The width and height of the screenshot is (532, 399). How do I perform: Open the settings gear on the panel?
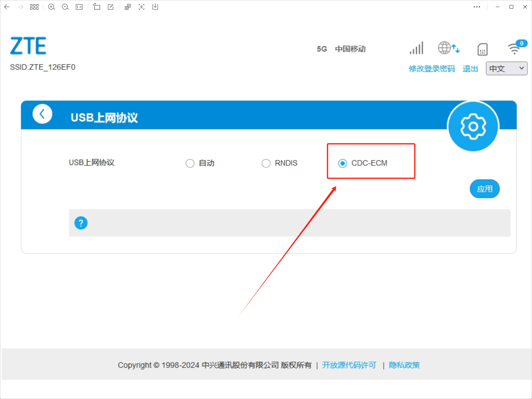tap(473, 126)
